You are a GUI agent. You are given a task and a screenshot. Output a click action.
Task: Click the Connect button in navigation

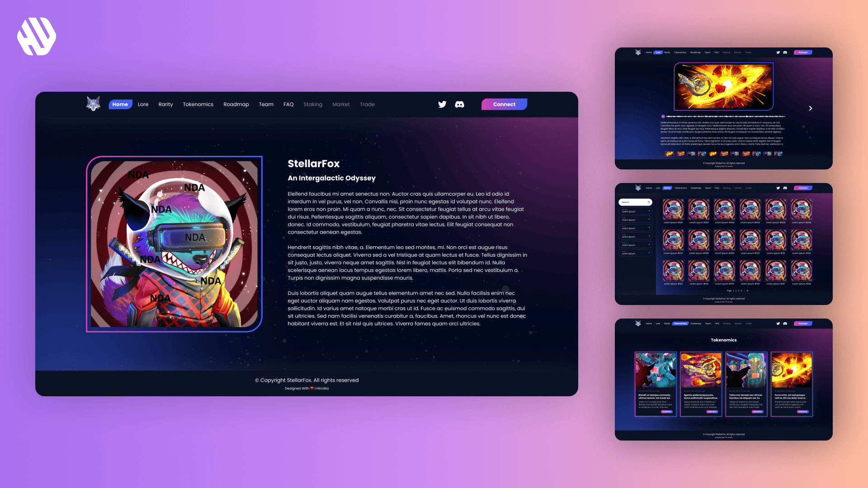tap(504, 104)
